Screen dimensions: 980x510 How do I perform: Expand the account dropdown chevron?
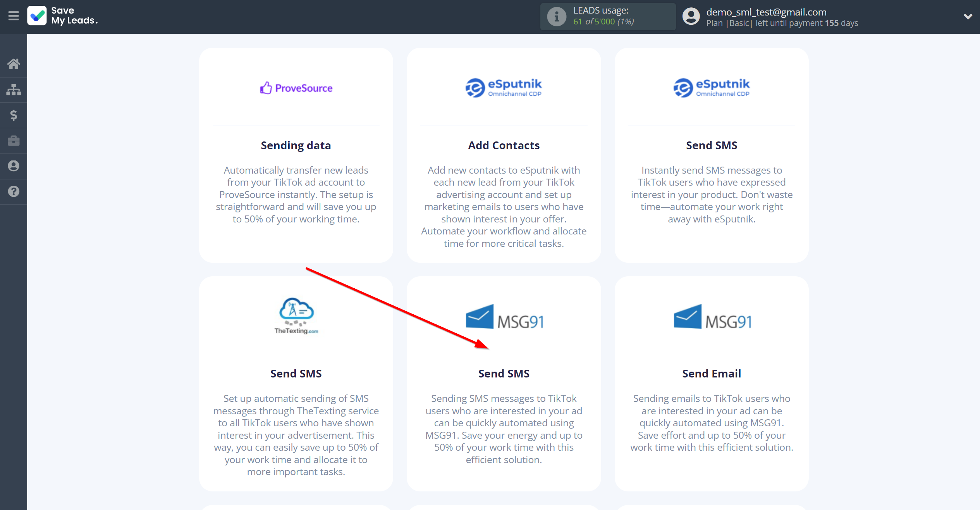point(968,17)
